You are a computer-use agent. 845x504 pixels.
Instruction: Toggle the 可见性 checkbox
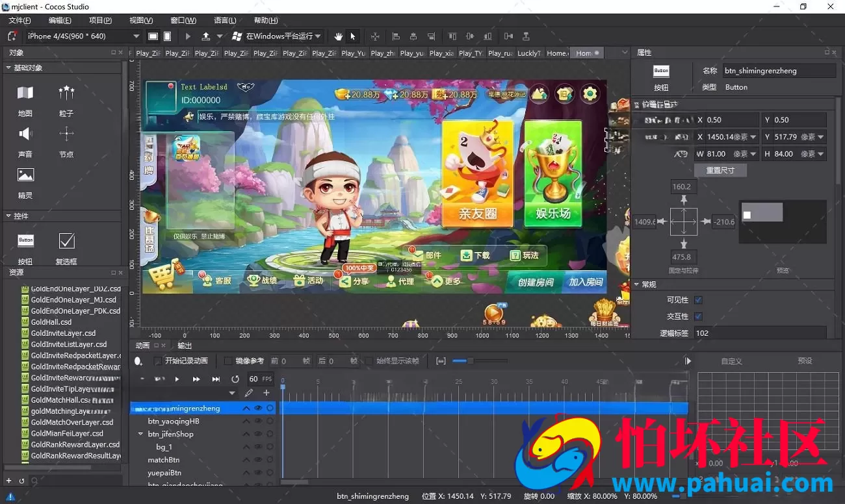click(x=698, y=300)
